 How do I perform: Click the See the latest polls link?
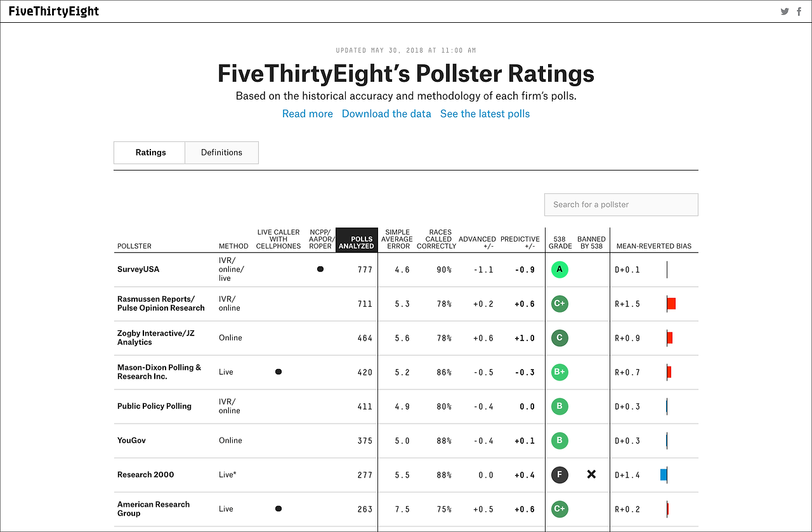(485, 114)
